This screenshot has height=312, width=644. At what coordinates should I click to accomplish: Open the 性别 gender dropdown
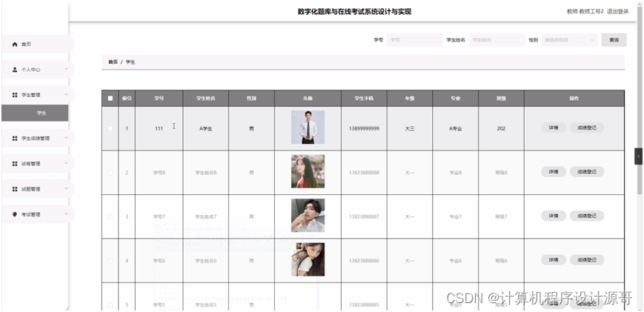569,40
